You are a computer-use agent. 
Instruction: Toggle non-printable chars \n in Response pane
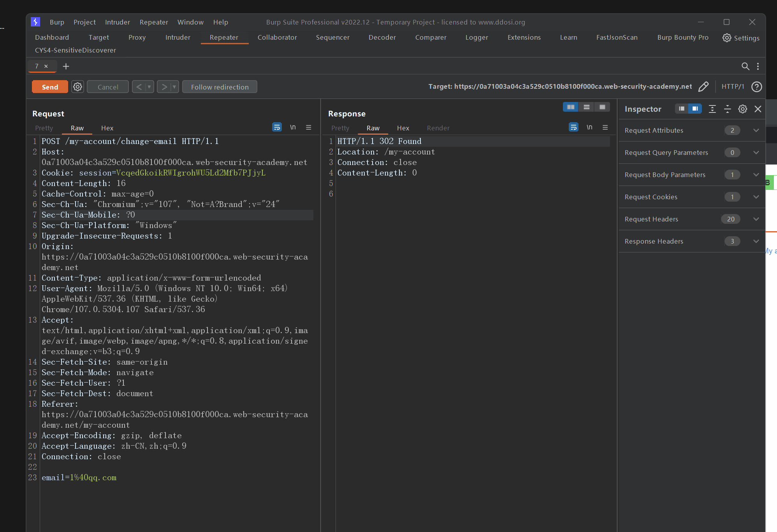[x=589, y=127]
